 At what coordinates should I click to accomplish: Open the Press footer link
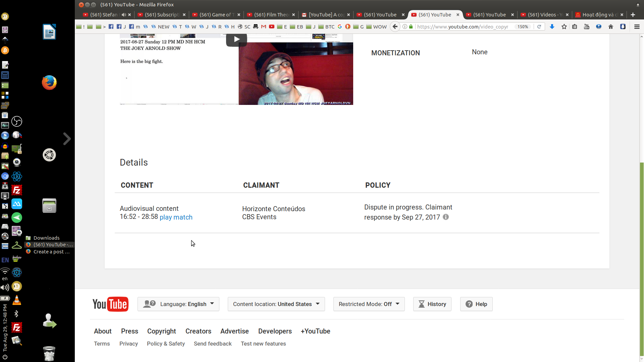click(x=129, y=331)
